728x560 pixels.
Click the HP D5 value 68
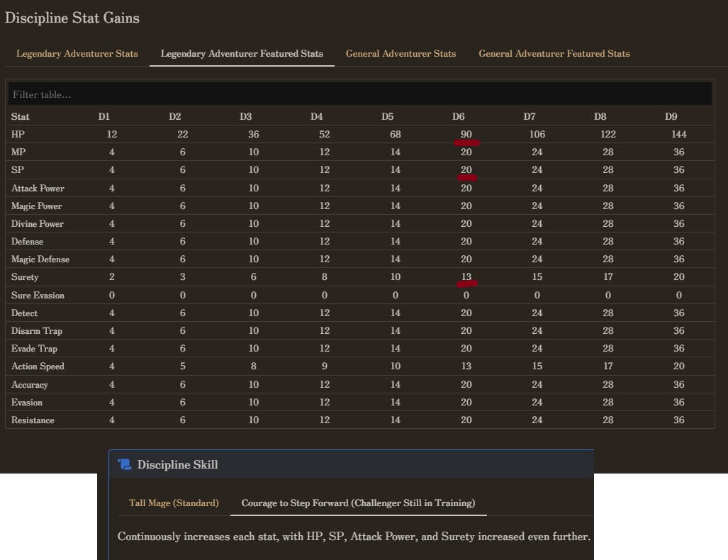coord(395,134)
